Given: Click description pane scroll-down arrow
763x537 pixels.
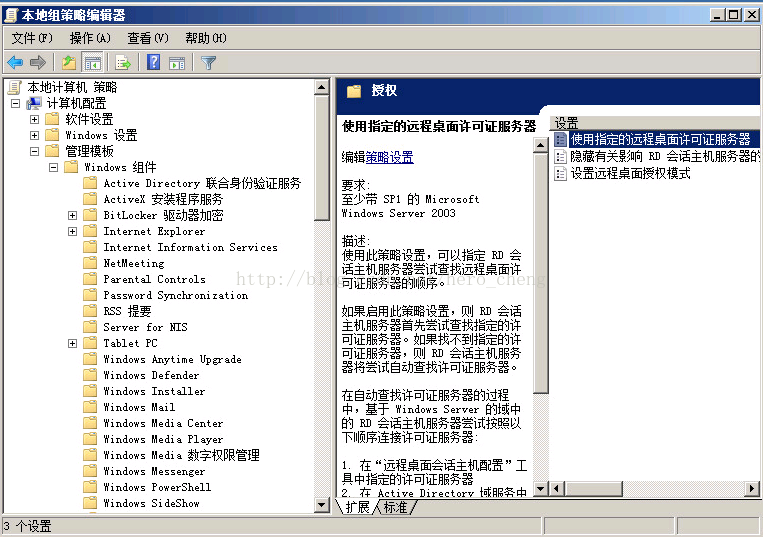Looking at the screenshot, I should [541, 488].
